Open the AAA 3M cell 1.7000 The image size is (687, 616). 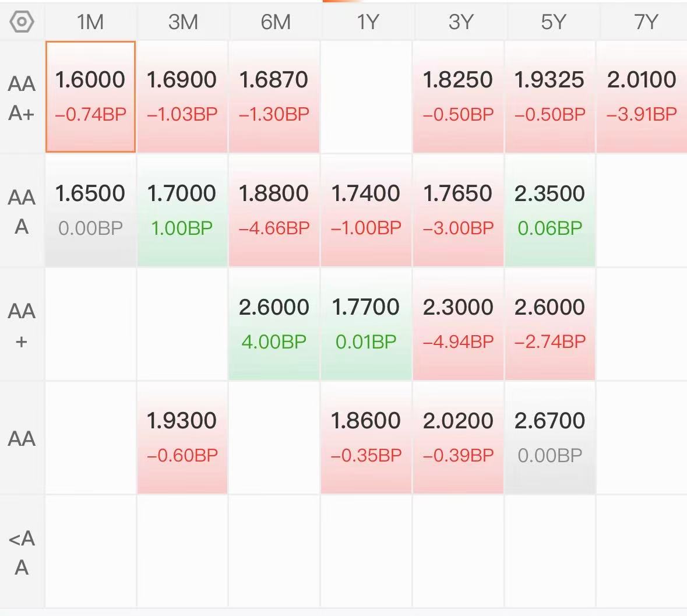[x=182, y=211]
